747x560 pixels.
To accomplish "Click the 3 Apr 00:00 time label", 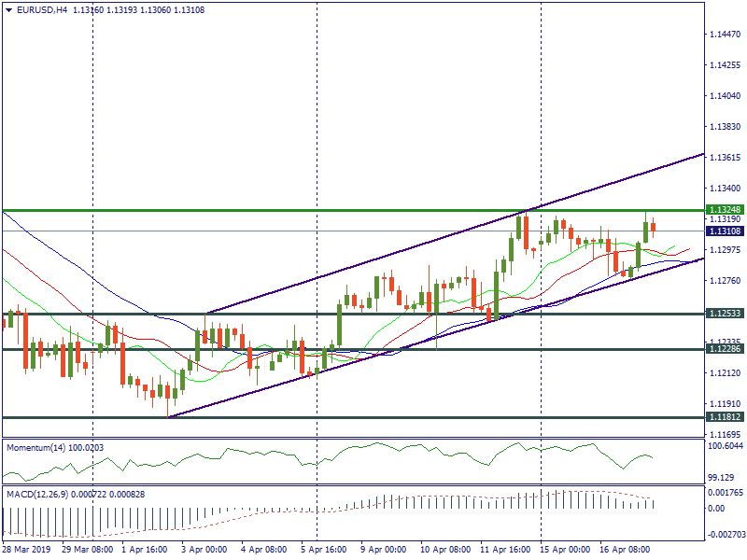I will click(204, 550).
